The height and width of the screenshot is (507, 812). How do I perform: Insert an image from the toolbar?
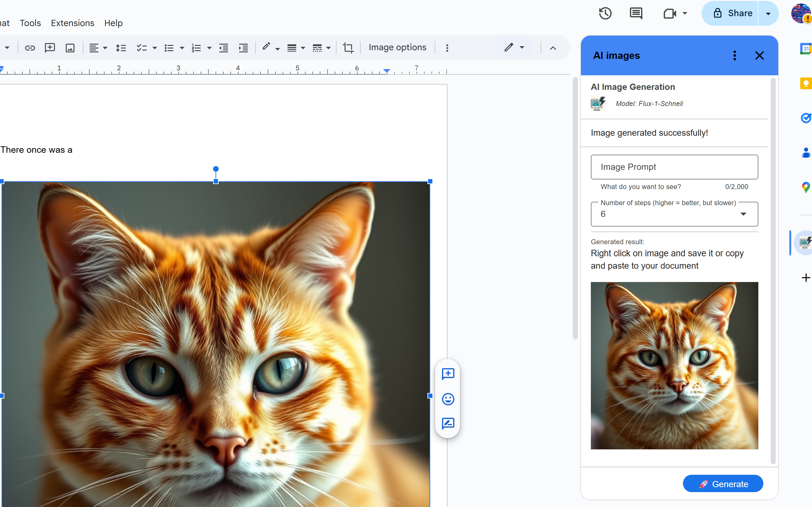(69, 48)
